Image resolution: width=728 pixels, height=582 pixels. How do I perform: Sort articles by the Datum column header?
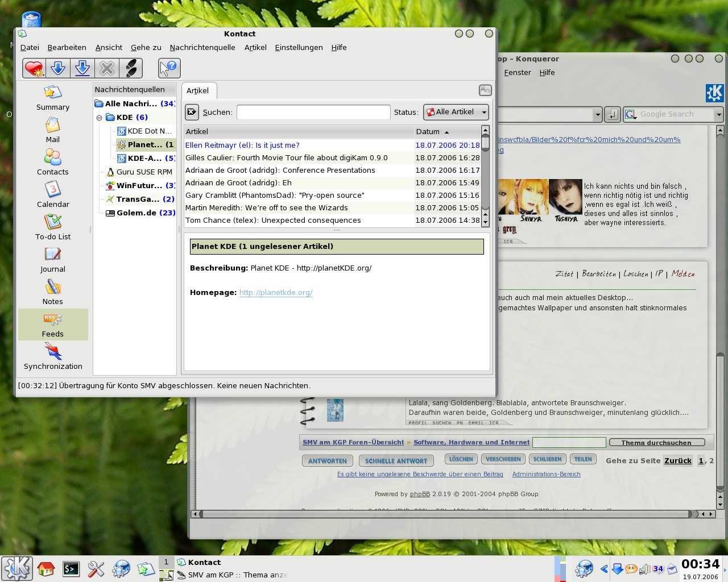point(448,132)
